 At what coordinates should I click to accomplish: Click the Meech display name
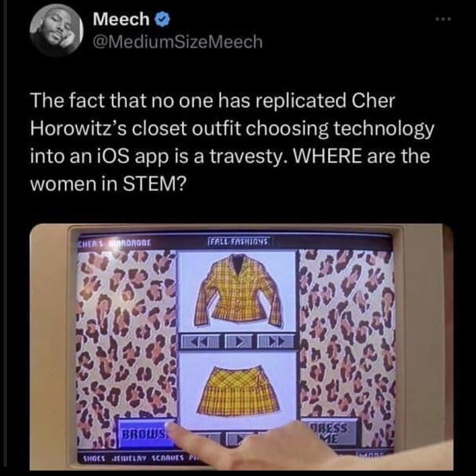coord(121,19)
